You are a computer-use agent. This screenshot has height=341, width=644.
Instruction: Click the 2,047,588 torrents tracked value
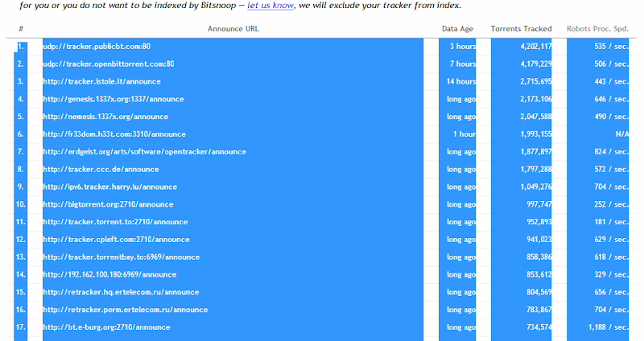[536, 117]
